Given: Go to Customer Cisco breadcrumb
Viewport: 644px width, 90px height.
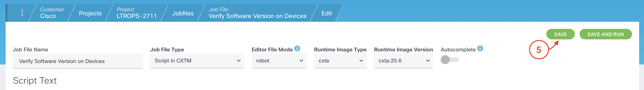Looking at the screenshot, I should 52,13.
